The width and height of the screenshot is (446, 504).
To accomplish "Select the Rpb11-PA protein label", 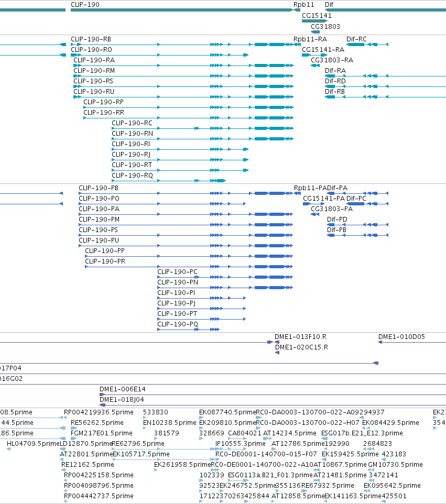I will [310, 188].
